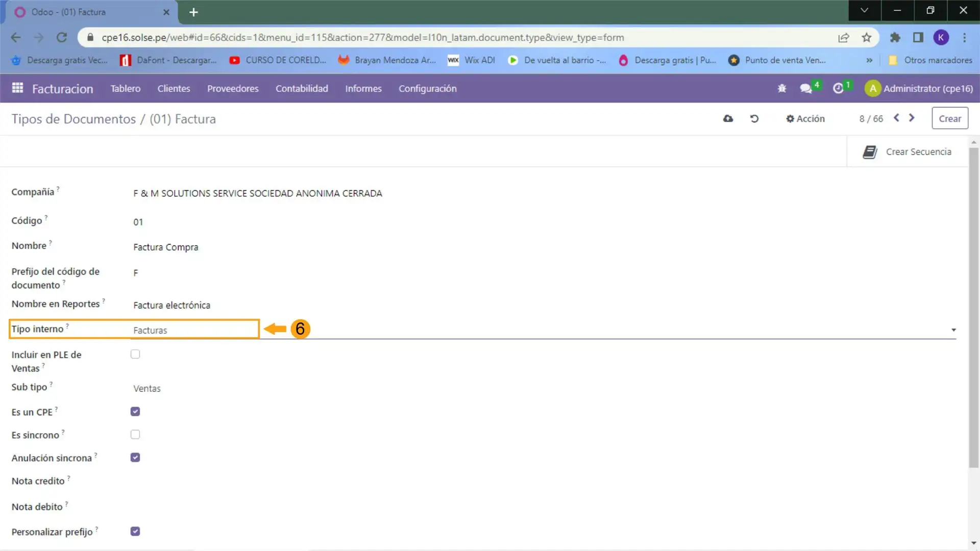Click the Crear Secuencia button
980x551 pixels.
tap(907, 152)
